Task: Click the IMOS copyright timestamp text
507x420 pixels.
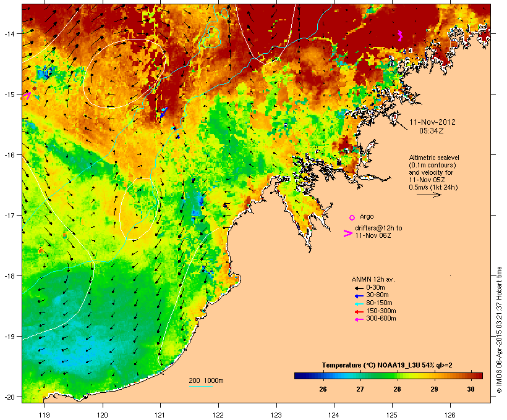Action: (500, 330)
